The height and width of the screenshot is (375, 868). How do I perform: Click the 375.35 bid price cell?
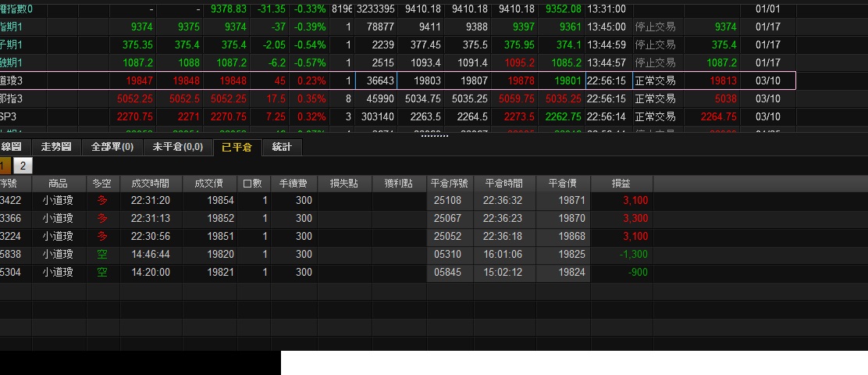coord(139,45)
